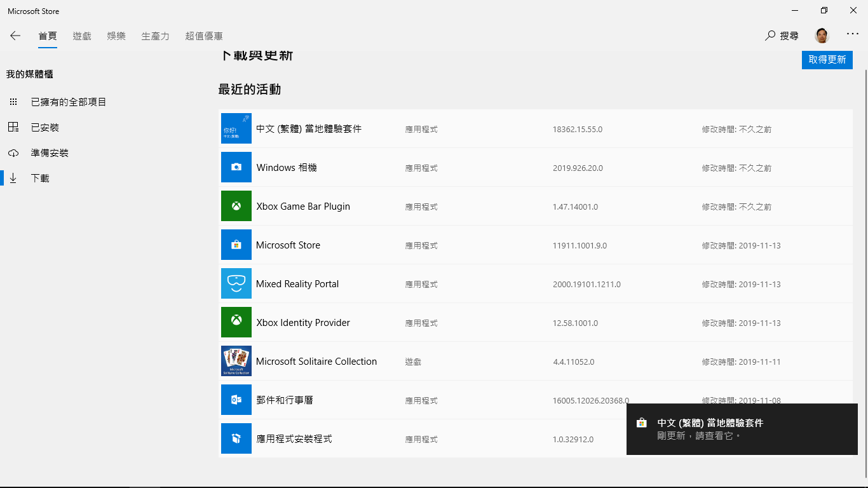Click version number 2019.926.20.0
Image resolution: width=868 pixels, height=488 pixels.
[x=578, y=168]
